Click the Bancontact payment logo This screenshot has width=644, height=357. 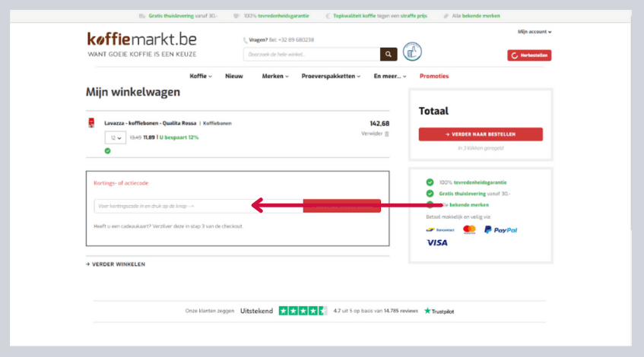[x=439, y=229]
